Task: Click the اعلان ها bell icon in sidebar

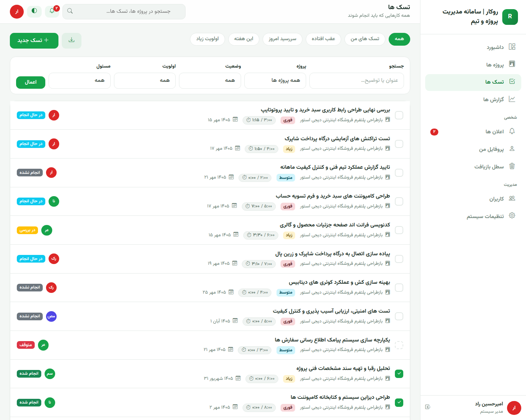Action: point(512,131)
